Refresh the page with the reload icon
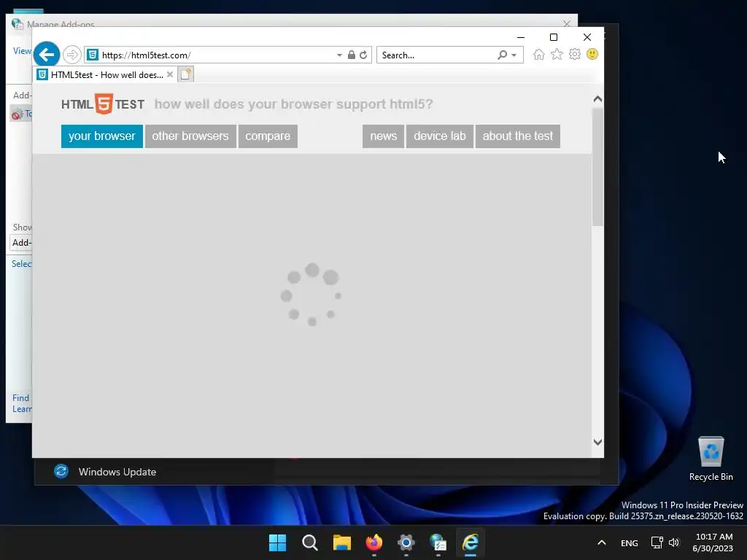Screen dimensions: 747x560 [x=363, y=55]
